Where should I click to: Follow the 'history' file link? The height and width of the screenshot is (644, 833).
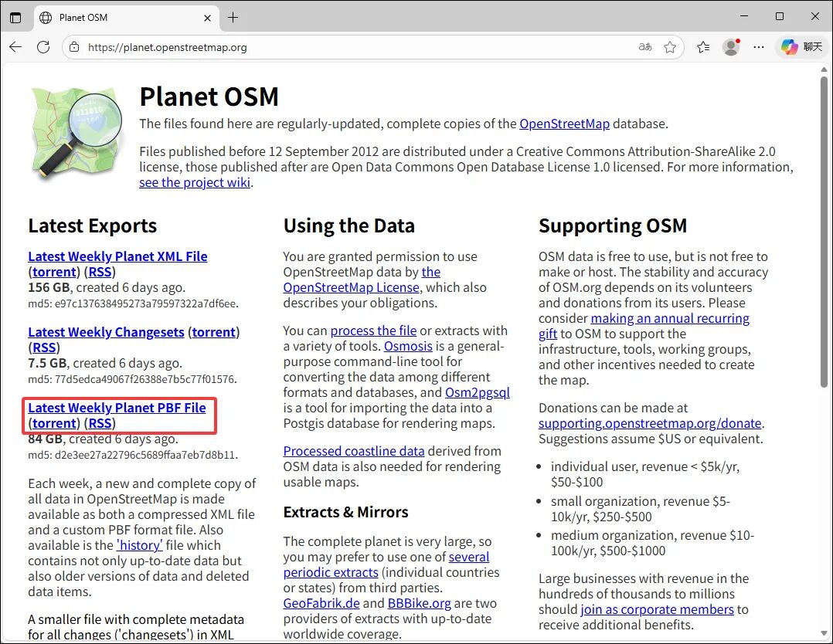click(x=139, y=545)
